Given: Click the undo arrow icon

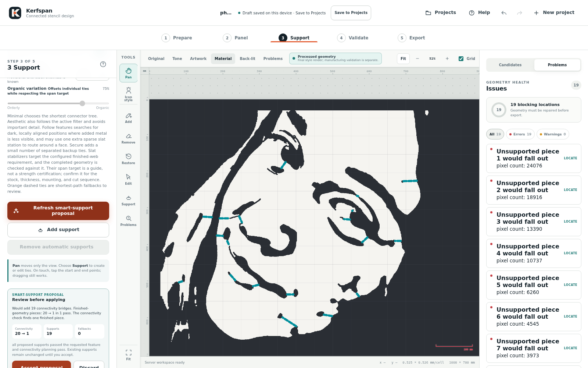Looking at the screenshot, I should coord(504,13).
